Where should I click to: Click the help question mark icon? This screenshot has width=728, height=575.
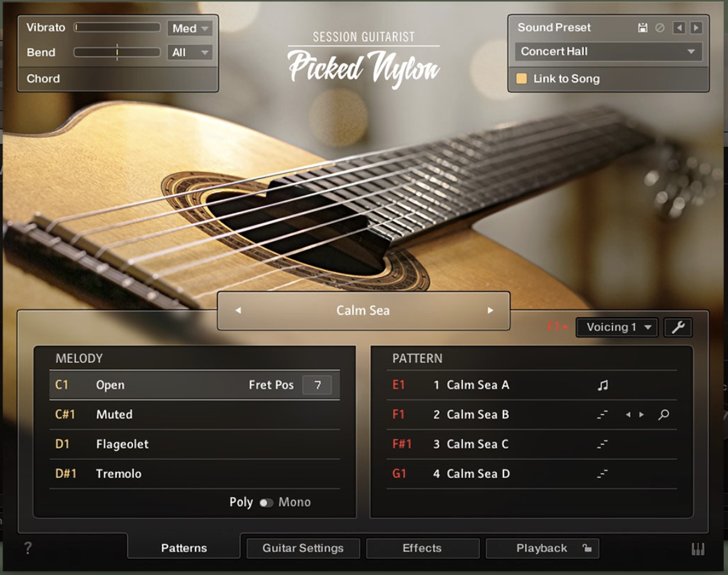(28, 547)
